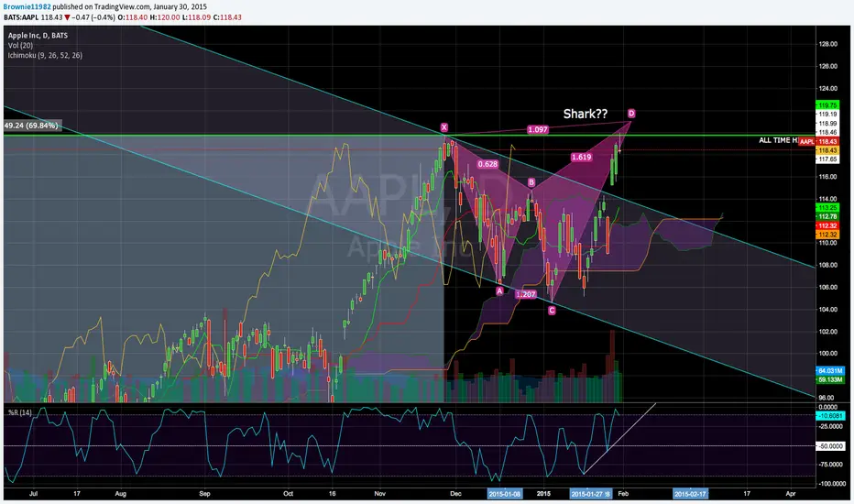
Task: Click the 1.207 ratio label
Action: click(x=526, y=294)
